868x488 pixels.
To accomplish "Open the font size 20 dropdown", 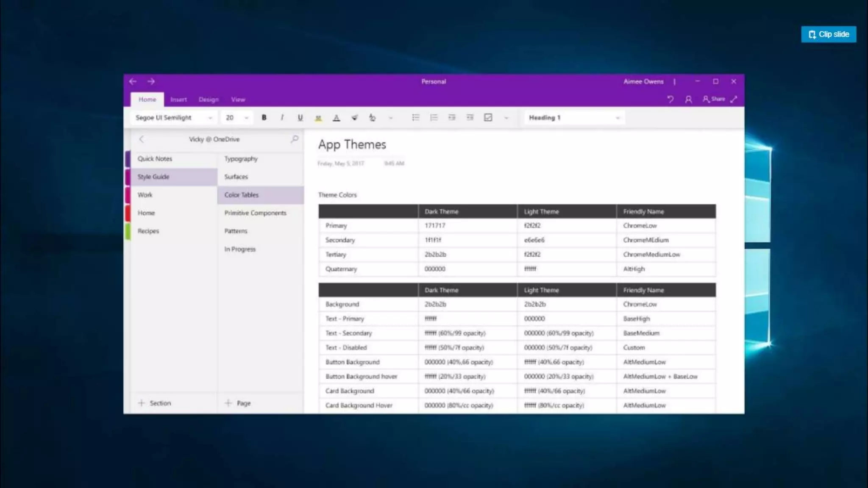I will [x=237, y=117].
